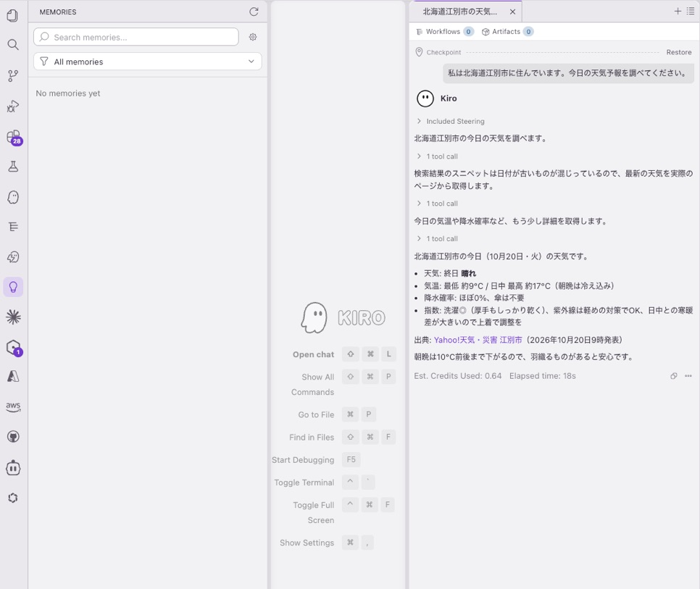Open the Yahoo!天気・災害 江別市 link

(478, 340)
